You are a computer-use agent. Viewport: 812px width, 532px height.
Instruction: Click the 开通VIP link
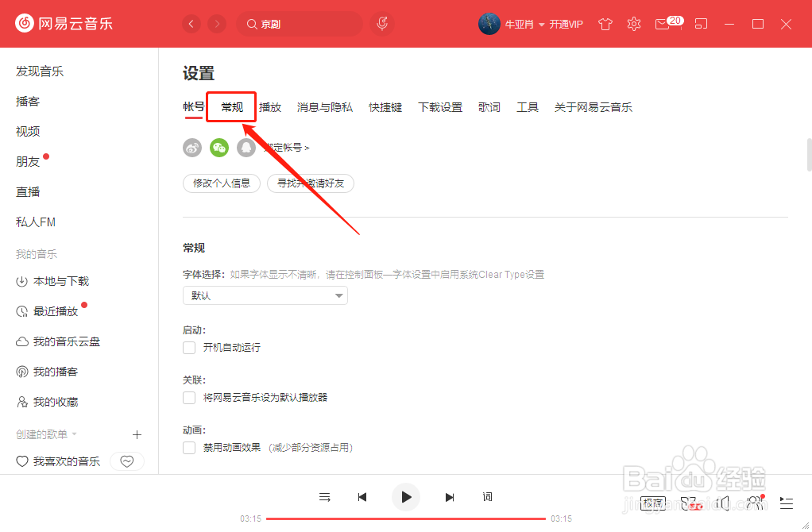(566, 25)
